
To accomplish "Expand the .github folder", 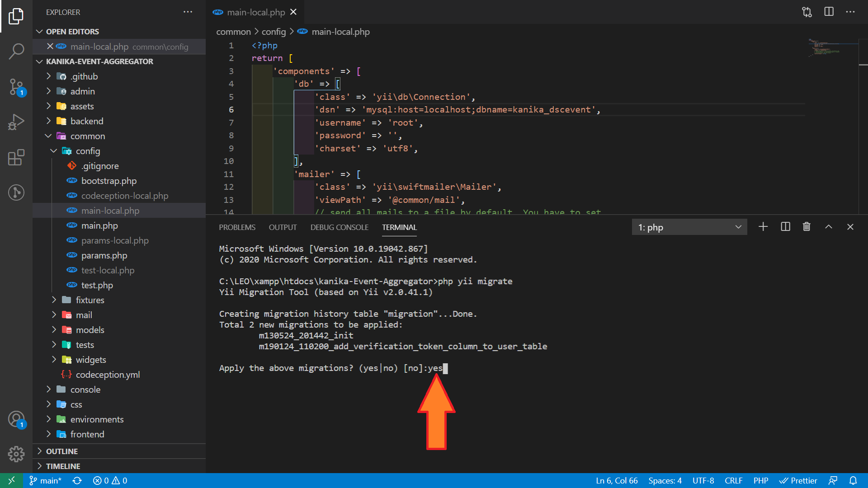I will [120, 76].
